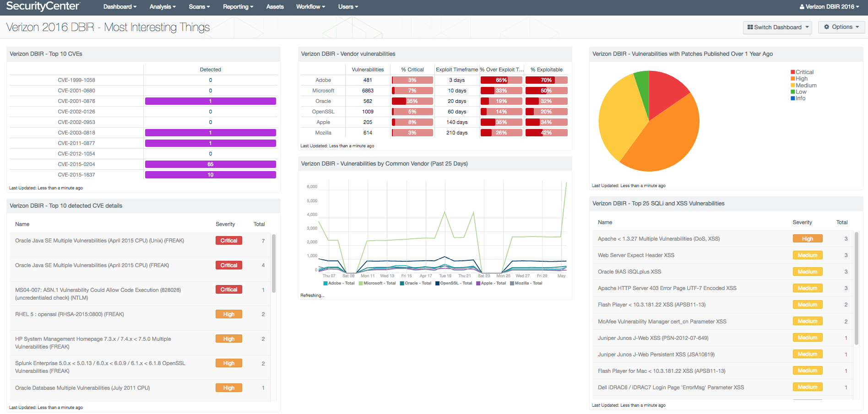
Task: Click the grid icon on Switch Dashboard
Action: (x=750, y=27)
